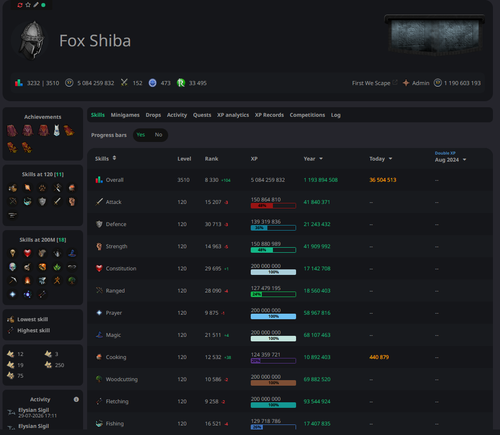Open the Log tab
Image resolution: width=500 pixels, height=435 pixels.
(x=336, y=115)
